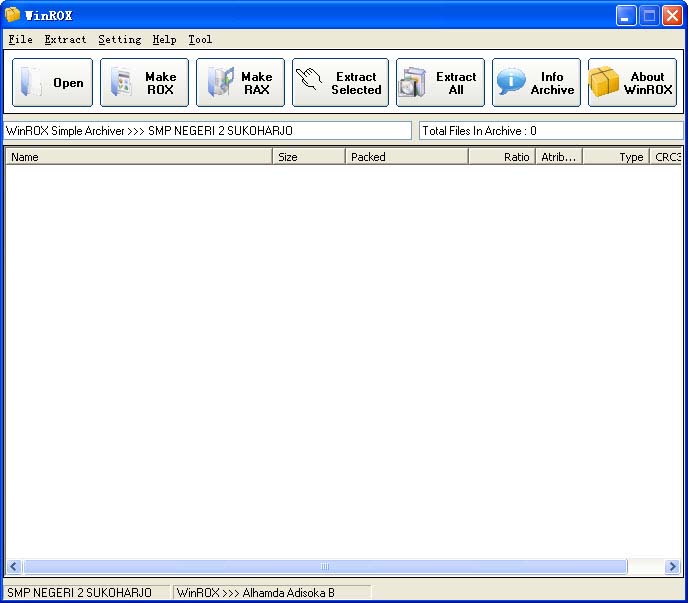Viewport: 688px width, 603px height.
Task: Open the Extract menu
Action: point(65,40)
